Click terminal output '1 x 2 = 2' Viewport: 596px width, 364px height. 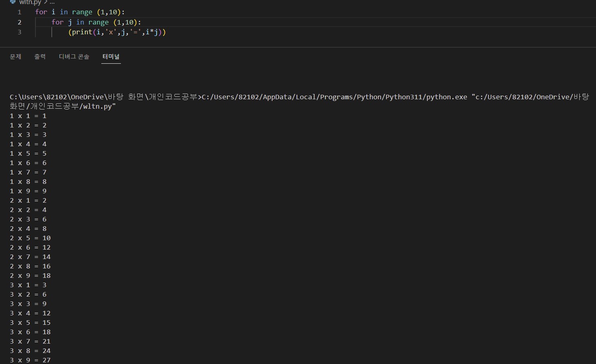(28, 125)
